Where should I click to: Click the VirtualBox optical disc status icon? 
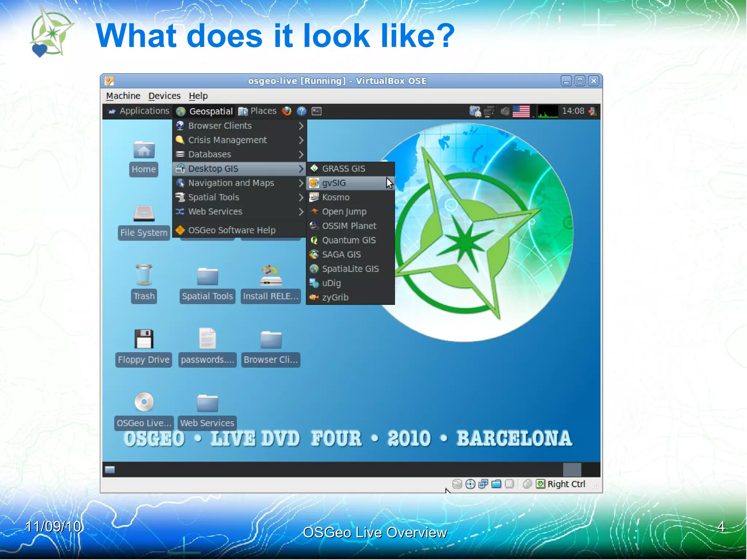471,484
